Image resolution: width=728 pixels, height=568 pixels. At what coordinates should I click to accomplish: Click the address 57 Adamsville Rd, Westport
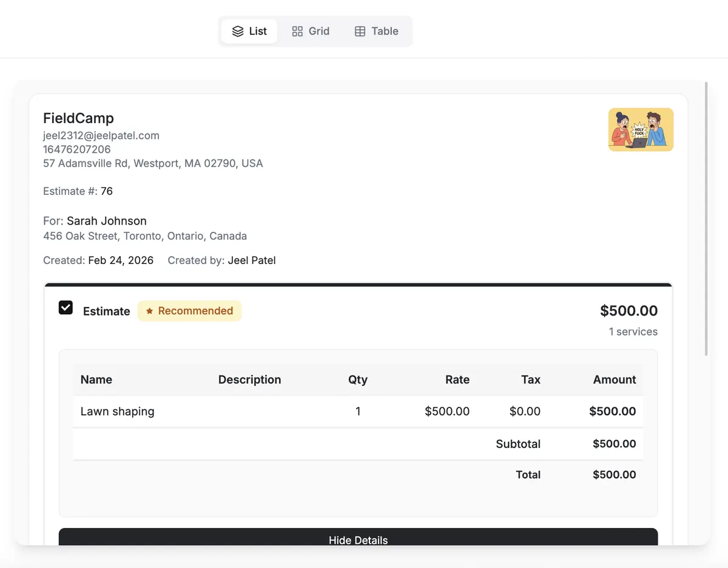pyautogui.click(x=153, y=163)
